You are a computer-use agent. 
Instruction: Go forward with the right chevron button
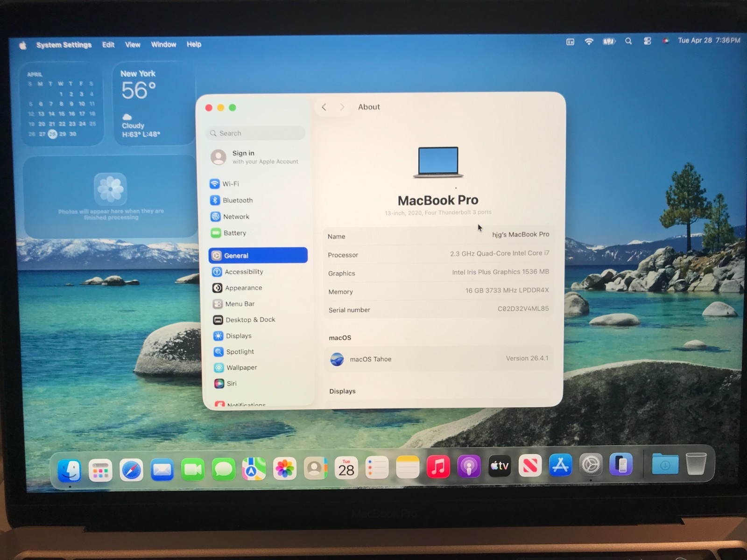[342, 107]
